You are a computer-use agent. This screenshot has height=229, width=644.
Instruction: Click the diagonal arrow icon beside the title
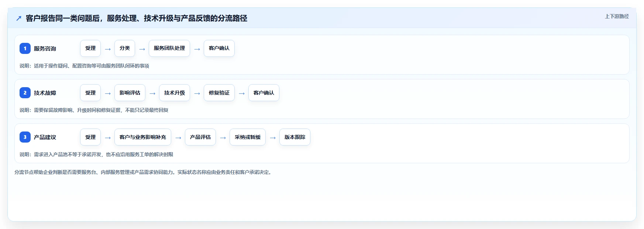(x=19, y=18)
